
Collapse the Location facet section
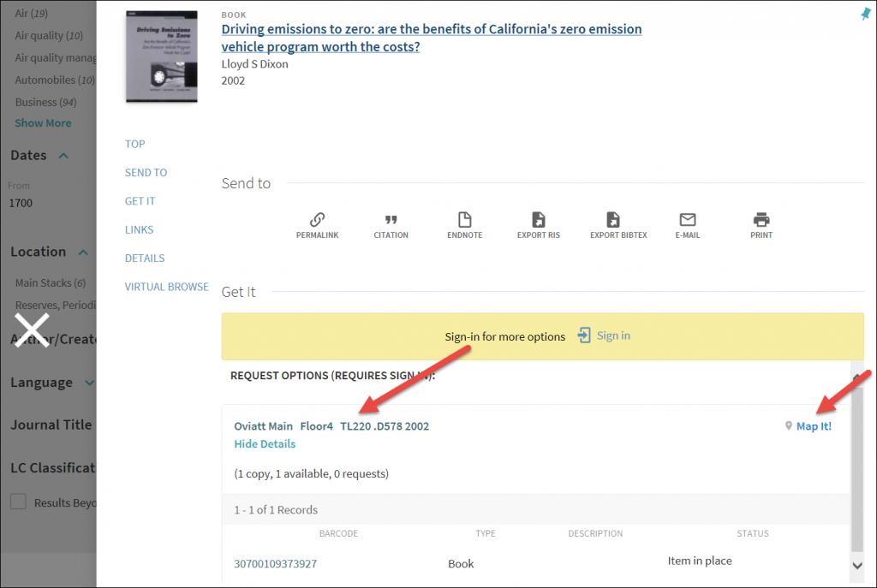(83, 252)
